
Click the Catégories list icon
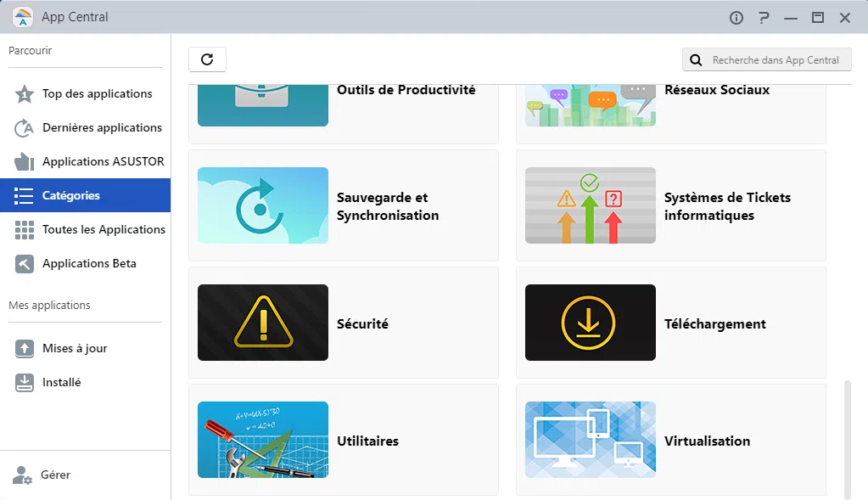click(x=24, y=195)
